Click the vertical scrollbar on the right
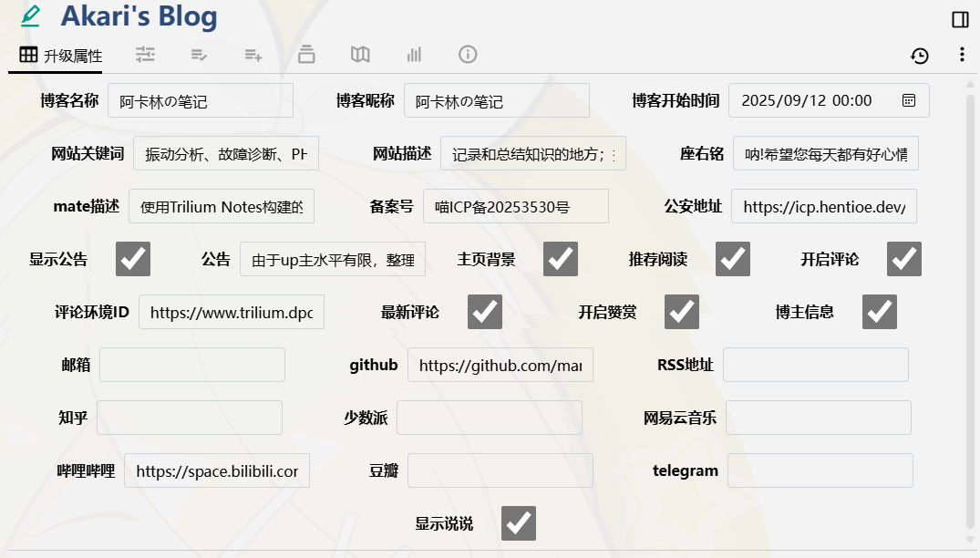Image resolution: width=980 pixels, height=558 pixels. [x=970, y=301]
